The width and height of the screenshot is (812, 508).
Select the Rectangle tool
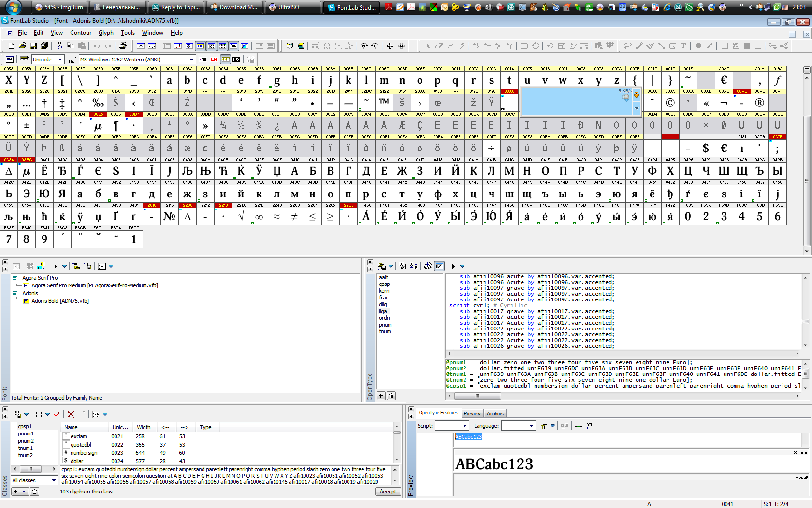524,46
